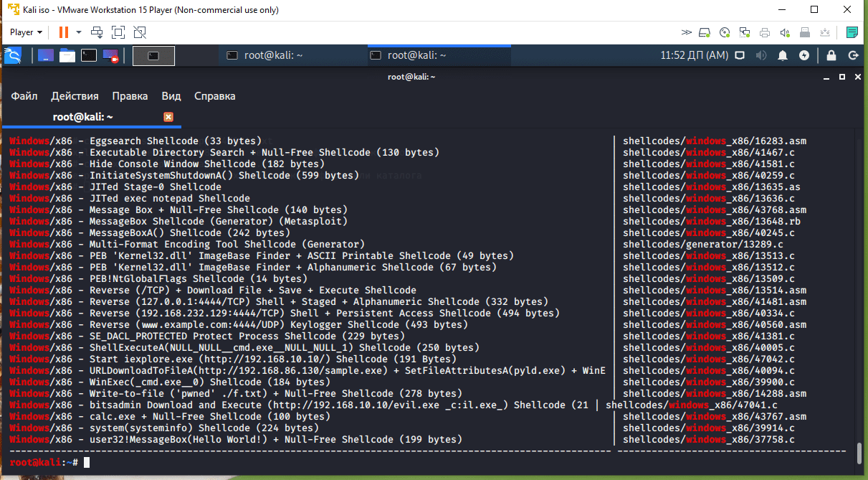Pause the virtual machine with orange button
868x480 pixels.
64,32
